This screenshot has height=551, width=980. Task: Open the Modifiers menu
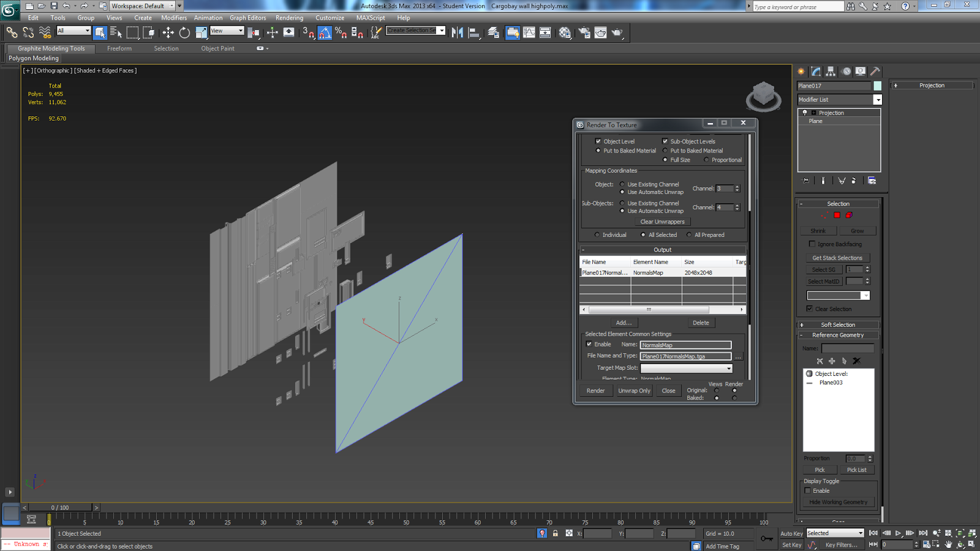point(174,18)
